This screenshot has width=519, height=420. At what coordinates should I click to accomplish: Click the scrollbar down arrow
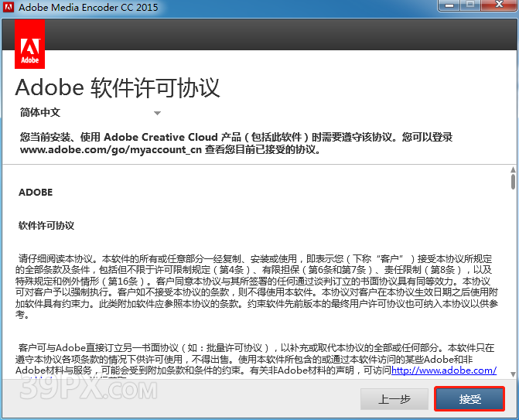tap(513, 374)
